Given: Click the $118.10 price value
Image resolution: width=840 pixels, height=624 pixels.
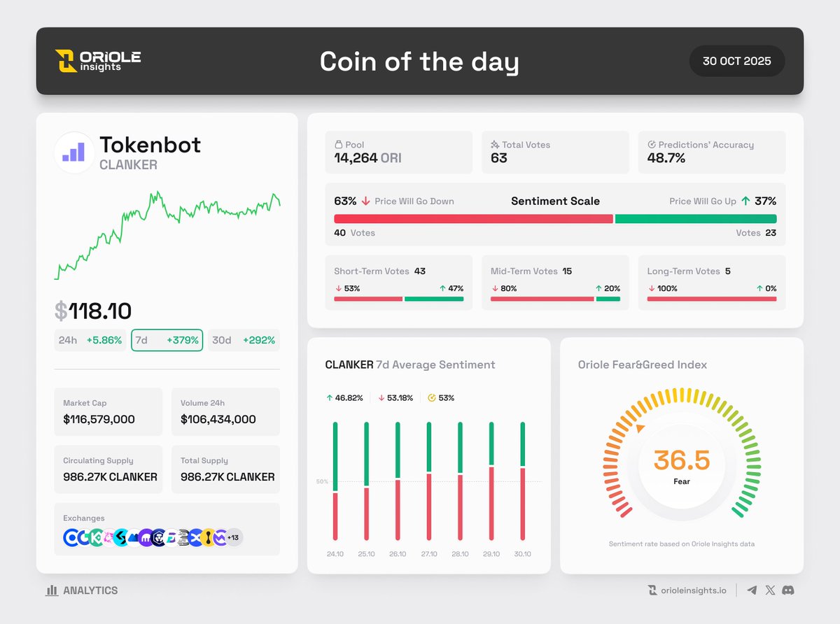Looking at the screenshot, I should (x=93, y=311).
